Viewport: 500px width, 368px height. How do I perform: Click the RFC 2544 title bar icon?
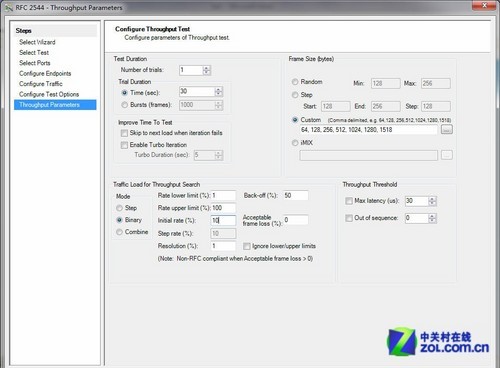tap(8, 8)
